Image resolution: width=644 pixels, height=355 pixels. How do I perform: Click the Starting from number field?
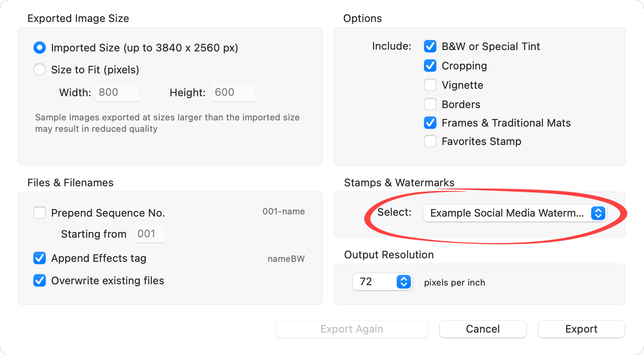pyautogui.click(x=150, y=234)
